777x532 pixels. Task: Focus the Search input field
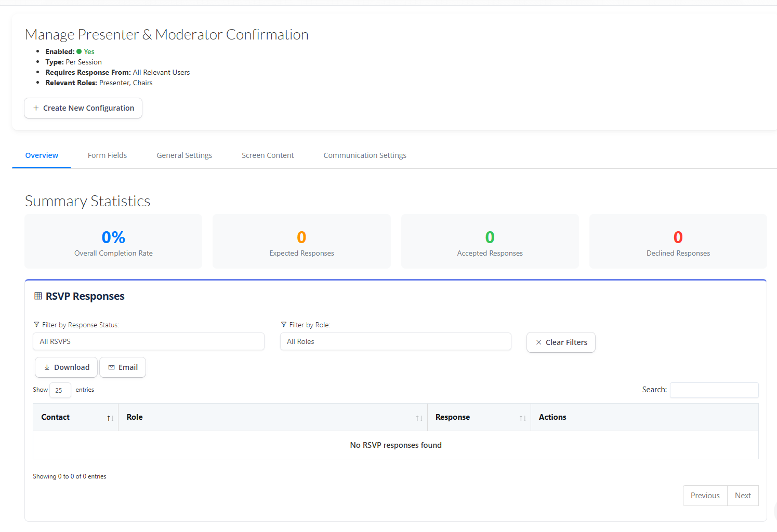tap(714, 390)
